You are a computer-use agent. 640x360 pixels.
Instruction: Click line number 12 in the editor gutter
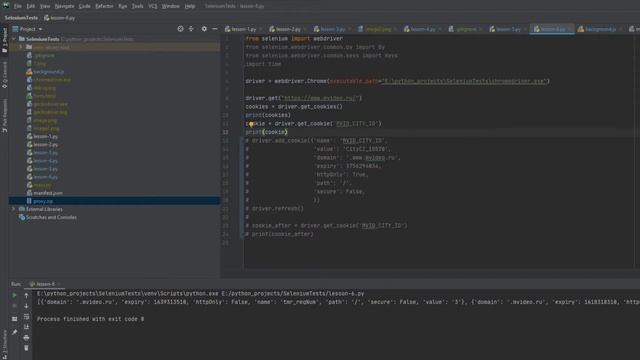225,132
